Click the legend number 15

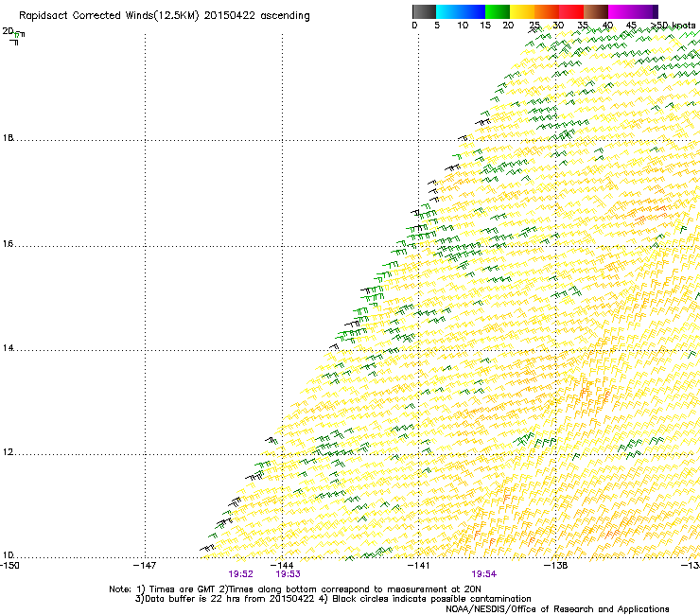[x=485, y=26]
